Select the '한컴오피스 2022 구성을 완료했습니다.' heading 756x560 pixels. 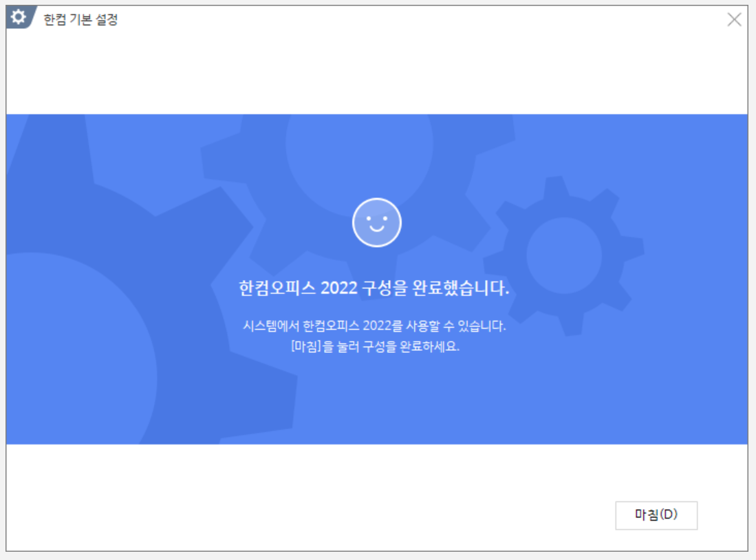(374, 288)
